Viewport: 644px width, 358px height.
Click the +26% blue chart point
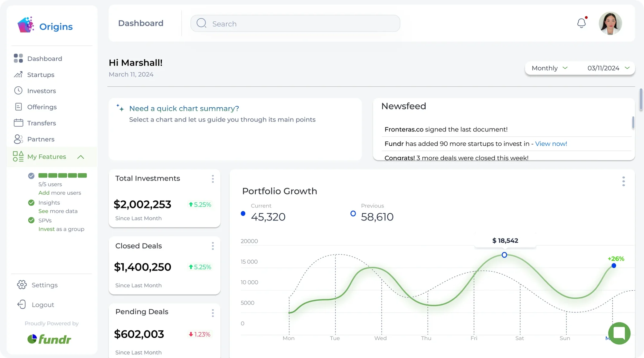[x=614, y=266]
